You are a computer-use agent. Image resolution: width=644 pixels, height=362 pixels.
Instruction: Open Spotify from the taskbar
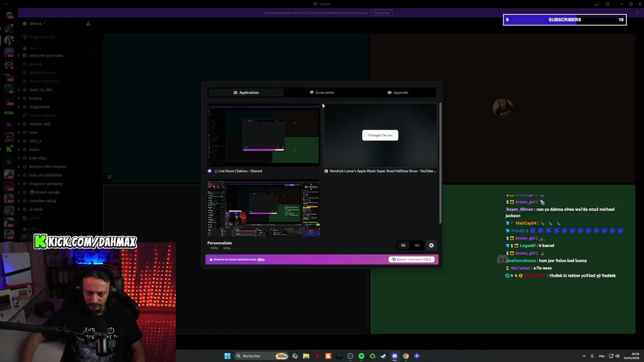361,356
